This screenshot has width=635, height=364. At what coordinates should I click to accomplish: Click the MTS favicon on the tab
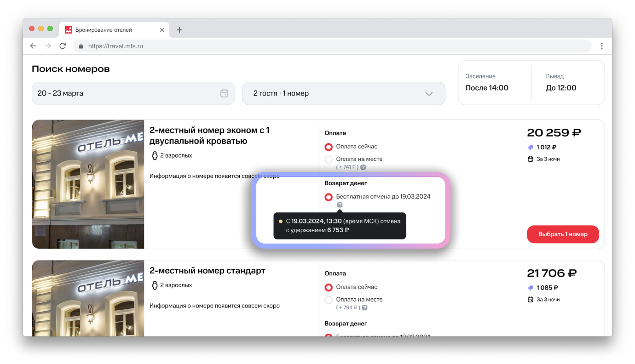[x=69, y=30]
